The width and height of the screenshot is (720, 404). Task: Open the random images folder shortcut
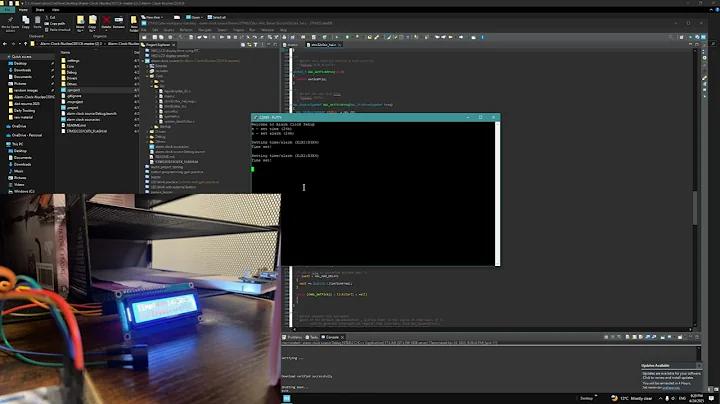[26, 90]
